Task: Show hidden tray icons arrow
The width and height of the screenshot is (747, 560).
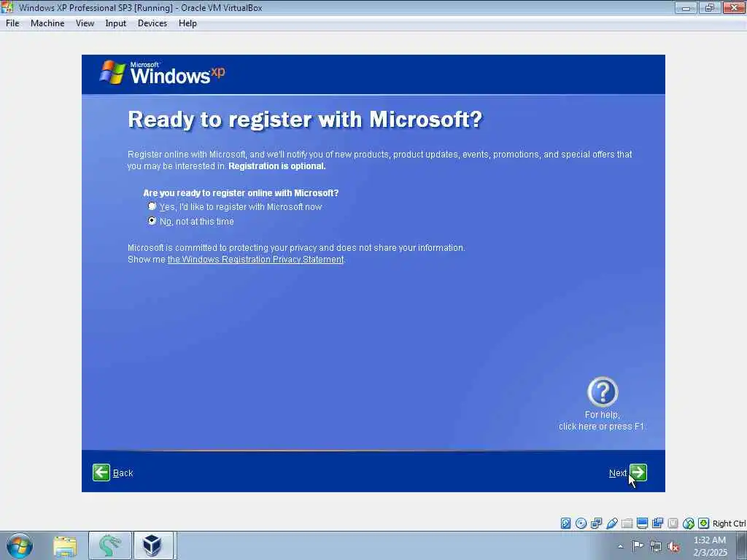Action: click(620, 546)
